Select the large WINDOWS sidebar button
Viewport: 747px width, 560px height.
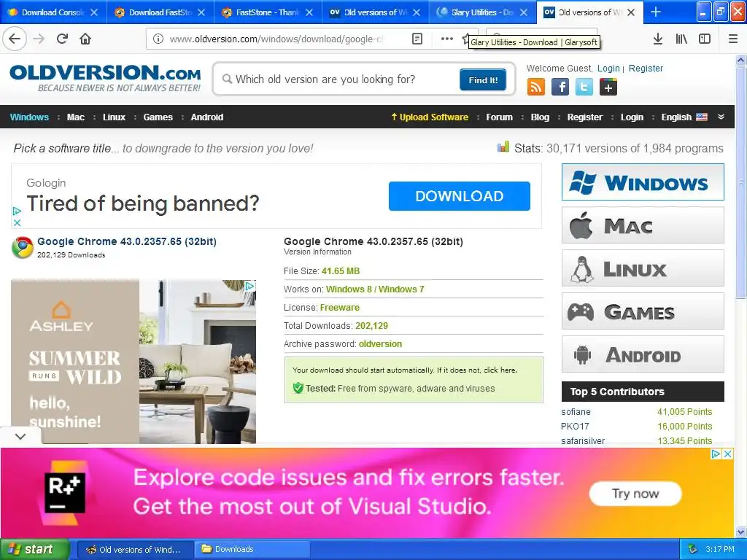(643, 182)
